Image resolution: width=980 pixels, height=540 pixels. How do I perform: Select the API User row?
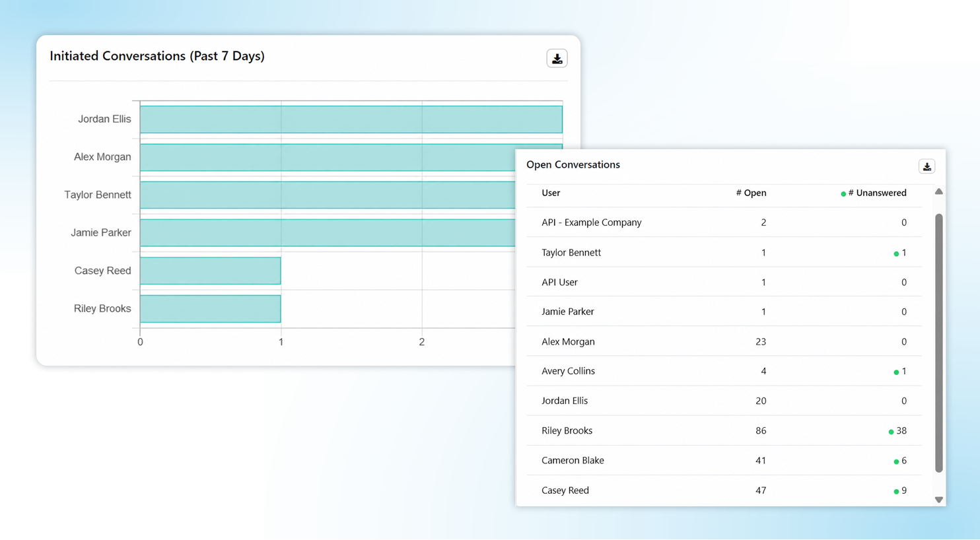(724, 282)
